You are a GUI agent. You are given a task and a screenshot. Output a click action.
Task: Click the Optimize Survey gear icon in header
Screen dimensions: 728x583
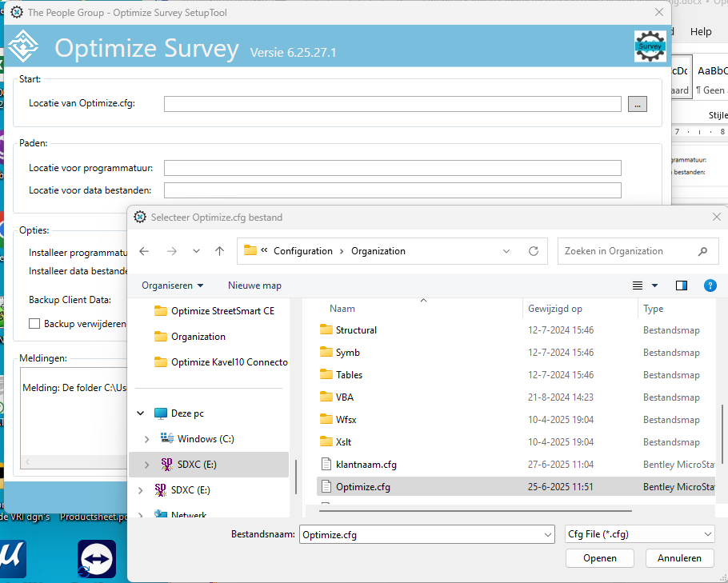(650, 46)
